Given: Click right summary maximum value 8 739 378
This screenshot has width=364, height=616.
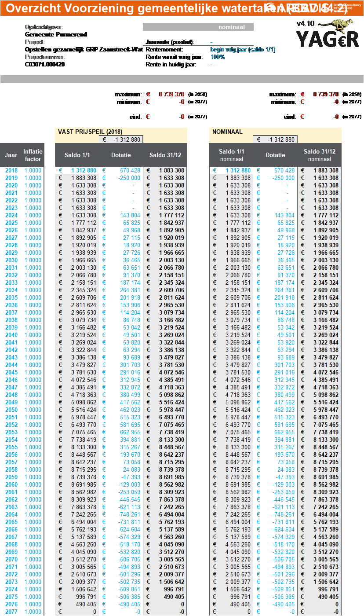Looking at the screenshot, I should coord(326,94).
